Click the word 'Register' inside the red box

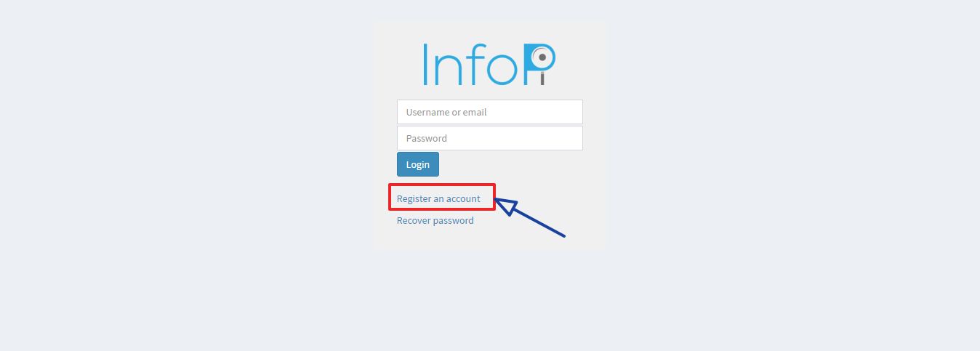pos(414,198)
